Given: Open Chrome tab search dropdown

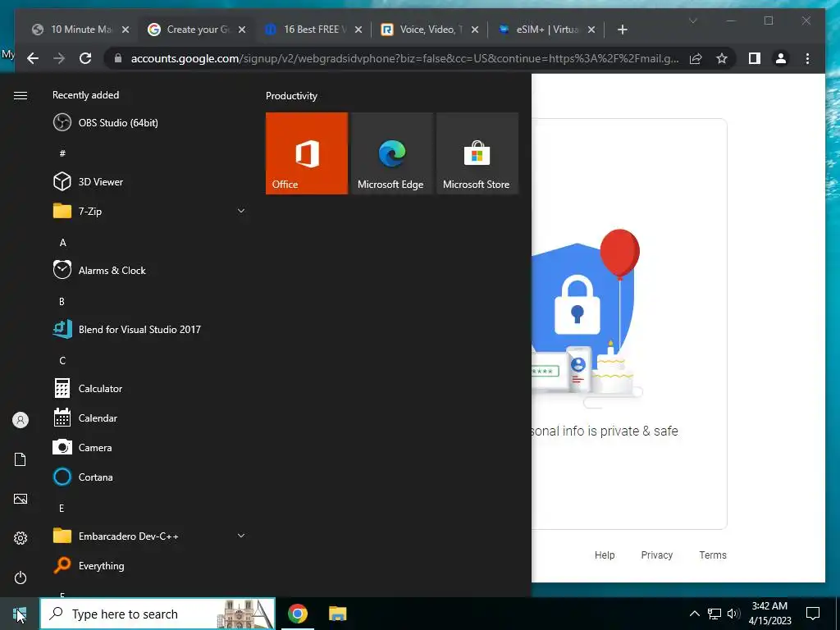Looking at the screenshot, I should (692, 21).
